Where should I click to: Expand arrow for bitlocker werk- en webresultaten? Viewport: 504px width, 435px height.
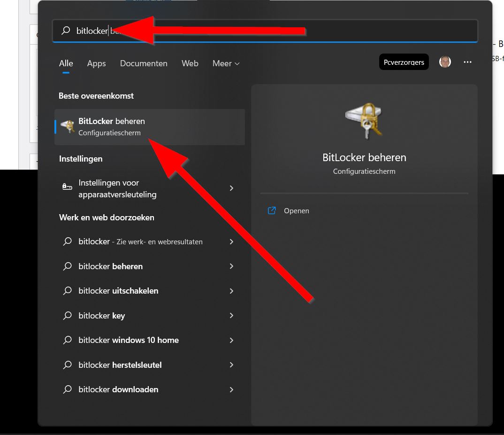click(231, 241)
